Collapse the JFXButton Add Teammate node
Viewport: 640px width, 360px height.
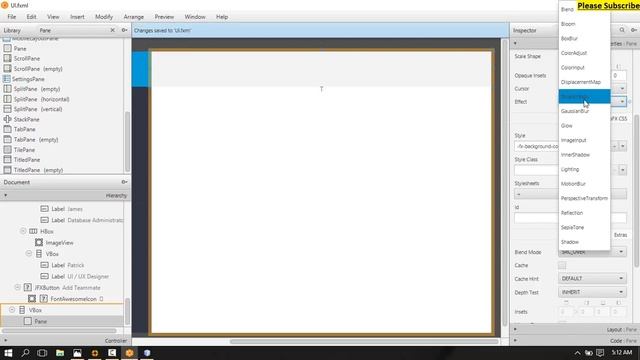click(x=18, y=287)
